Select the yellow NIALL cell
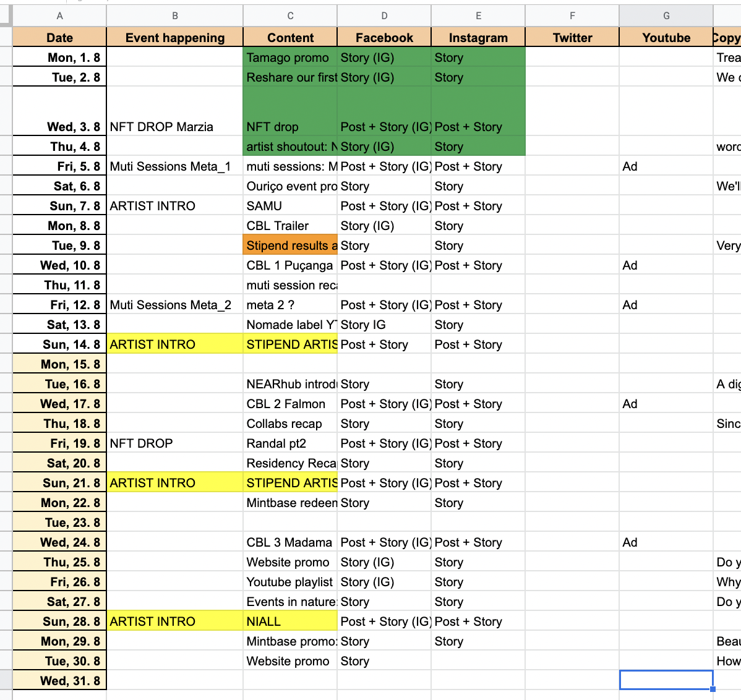Image resolution: width=741 pixels, height=700 pixels. tap(290, 621)
